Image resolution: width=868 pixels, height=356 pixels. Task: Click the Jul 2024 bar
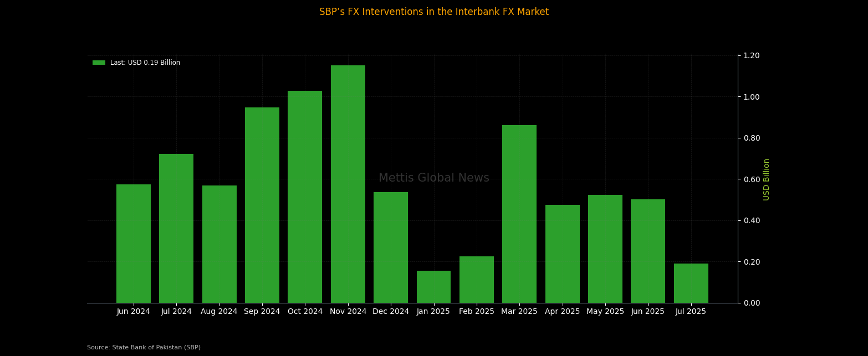pyautogui.click(x=176, y=228)
